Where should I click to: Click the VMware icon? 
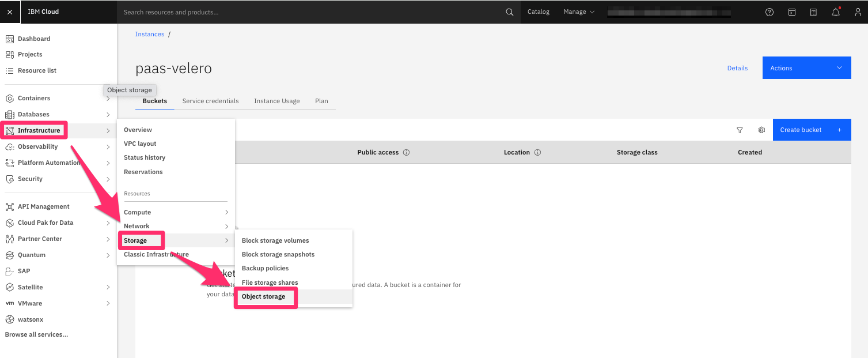pos(9,303)
